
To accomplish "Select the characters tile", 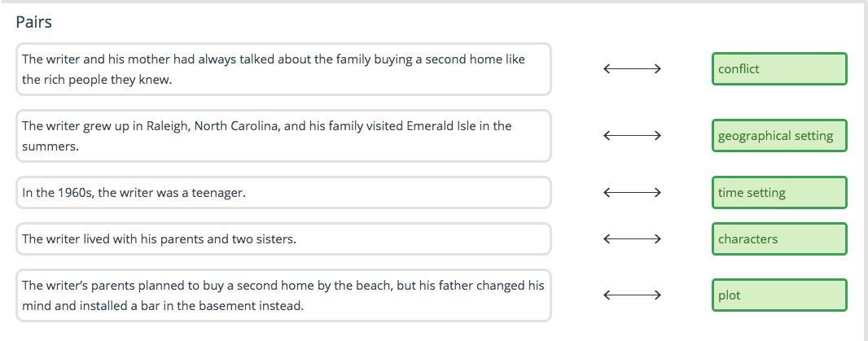I will pyautogui.click(x=778, y=239).
